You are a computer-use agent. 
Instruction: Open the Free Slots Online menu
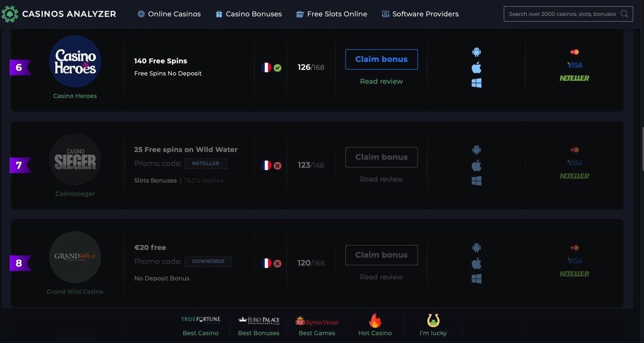tap(331, 14)
